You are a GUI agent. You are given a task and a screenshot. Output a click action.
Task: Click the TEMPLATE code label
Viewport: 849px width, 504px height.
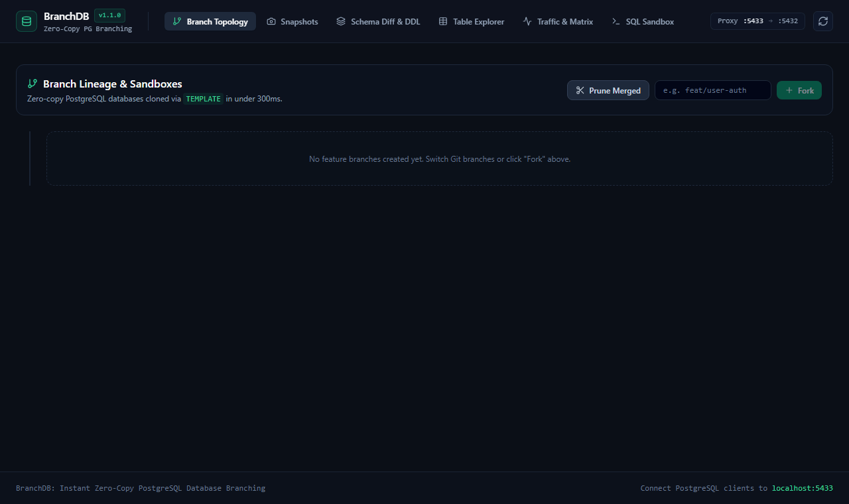tap(203, 99)
